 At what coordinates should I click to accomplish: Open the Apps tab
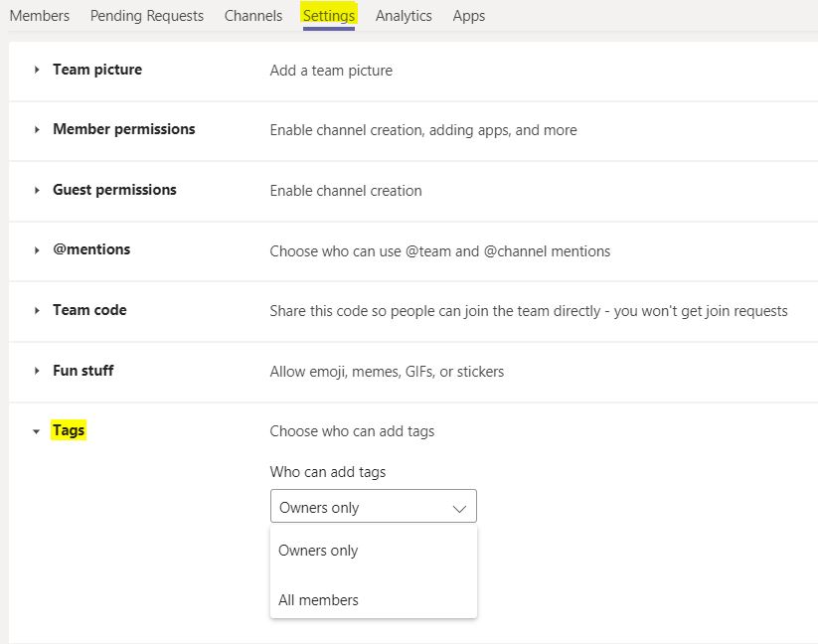[x=469, y=16]
